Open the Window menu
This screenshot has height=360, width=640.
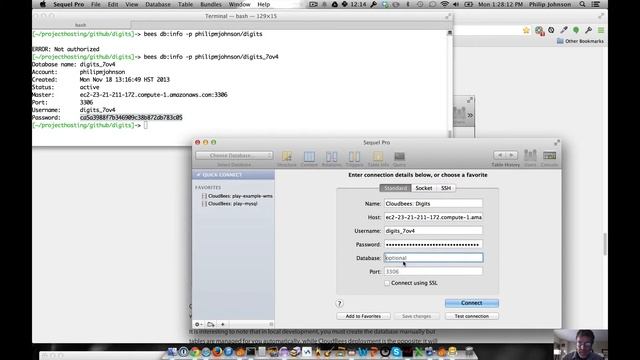click(x=239, y=4)
